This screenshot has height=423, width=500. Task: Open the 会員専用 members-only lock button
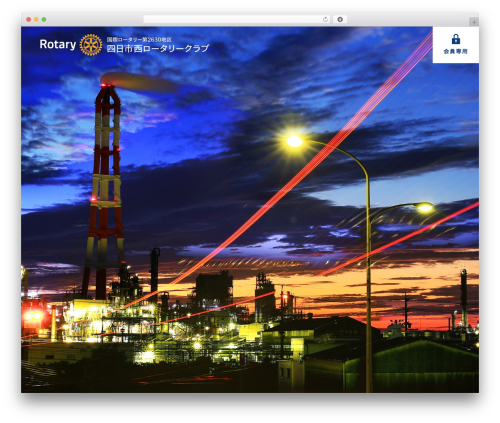pos(456,45)
